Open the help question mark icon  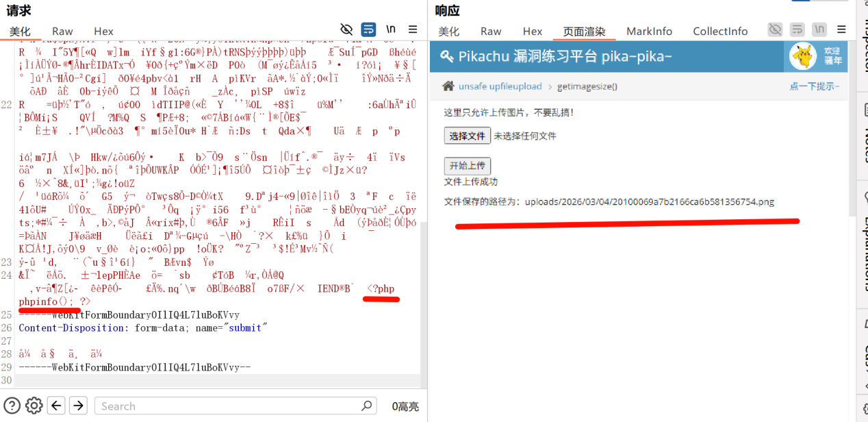tap(12, 406)
